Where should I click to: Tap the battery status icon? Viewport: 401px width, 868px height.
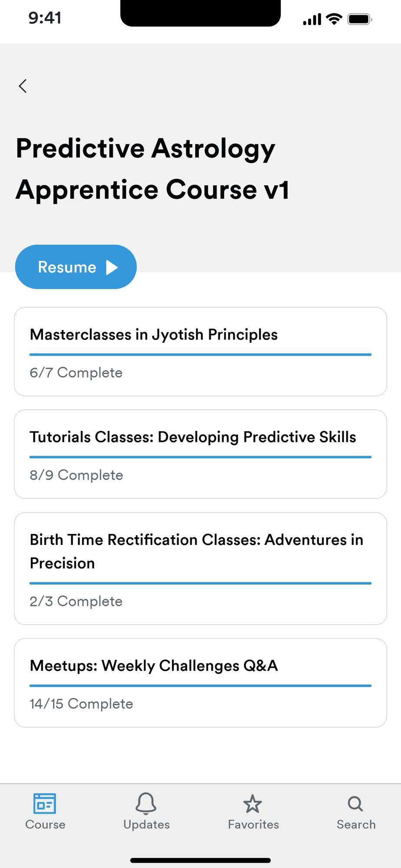(x=359, y=19)
